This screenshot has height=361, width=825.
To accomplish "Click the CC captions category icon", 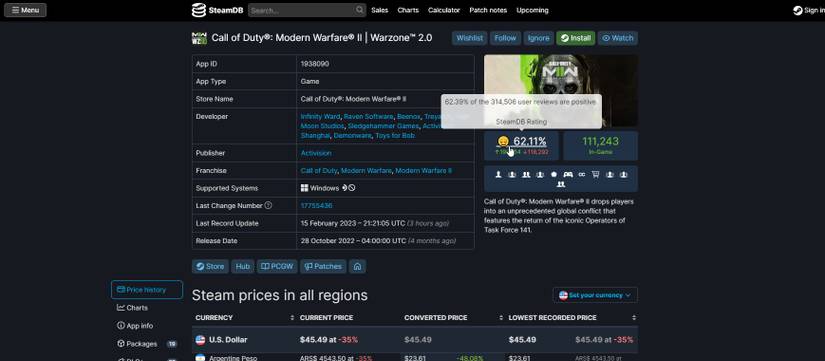I will (x=581, y=174).
